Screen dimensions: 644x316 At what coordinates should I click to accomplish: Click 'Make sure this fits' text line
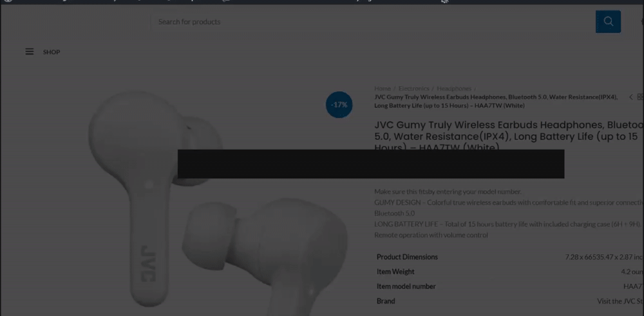tap(448, 192)
